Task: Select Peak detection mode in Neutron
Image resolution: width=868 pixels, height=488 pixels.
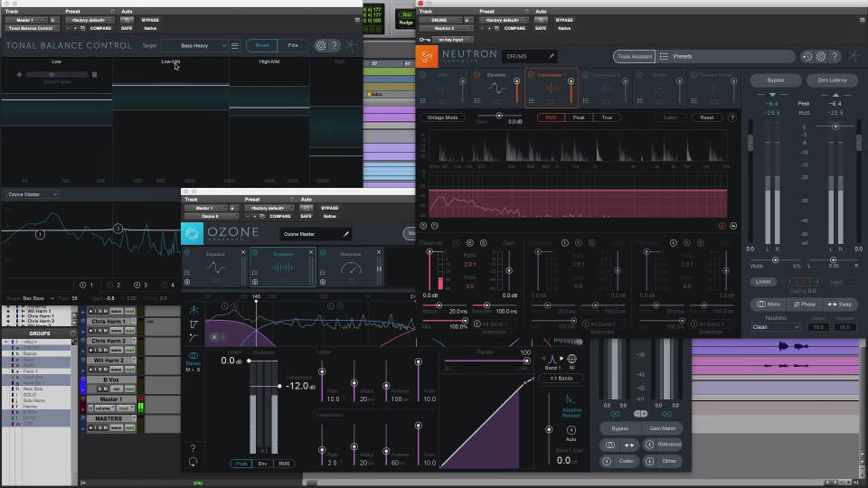Action: tap(579, 117)
